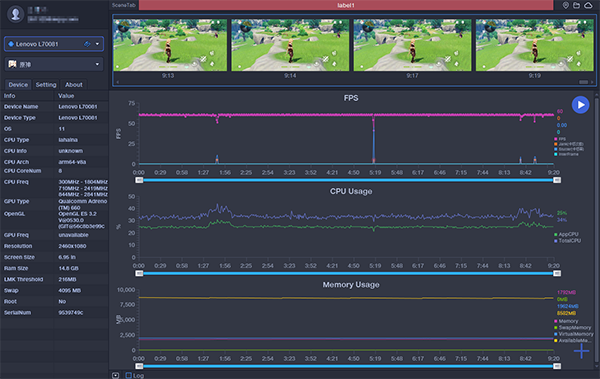The image size is (600, 379).
Task: Click the Ram Size value 14.8 GB
Action: (69, 268)
